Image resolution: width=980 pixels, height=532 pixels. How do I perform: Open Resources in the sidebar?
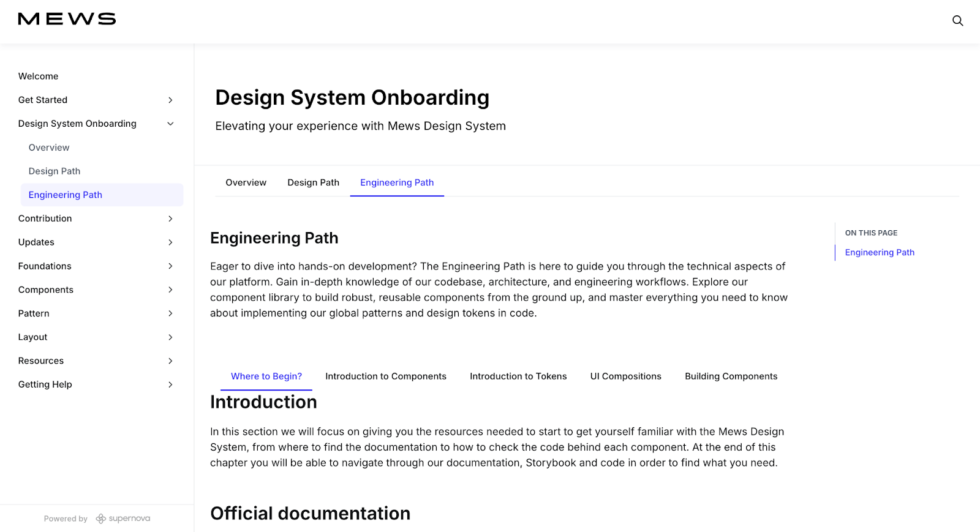coord(41,361)
